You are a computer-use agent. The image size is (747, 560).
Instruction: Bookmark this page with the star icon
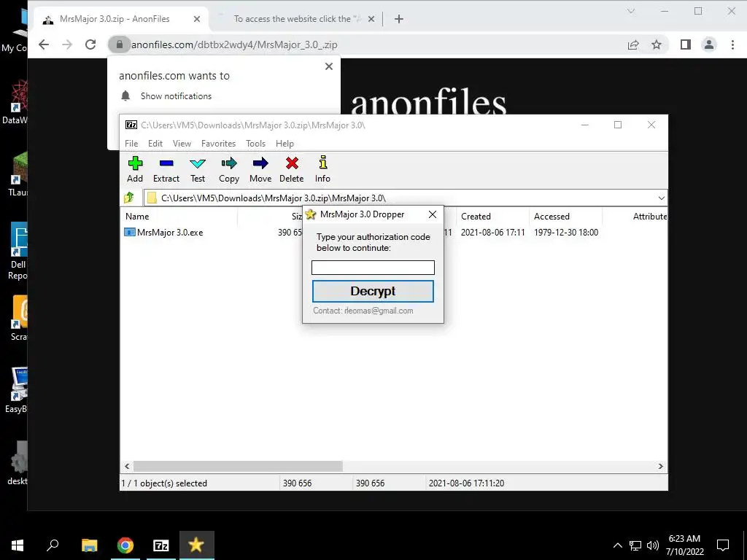click(x=657, y=44)
